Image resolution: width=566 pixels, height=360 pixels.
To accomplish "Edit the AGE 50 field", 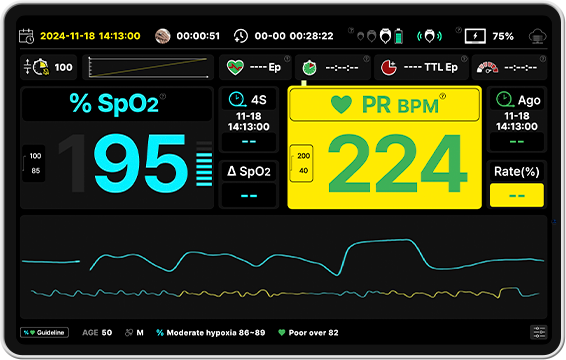I will [x=97, y=333].
